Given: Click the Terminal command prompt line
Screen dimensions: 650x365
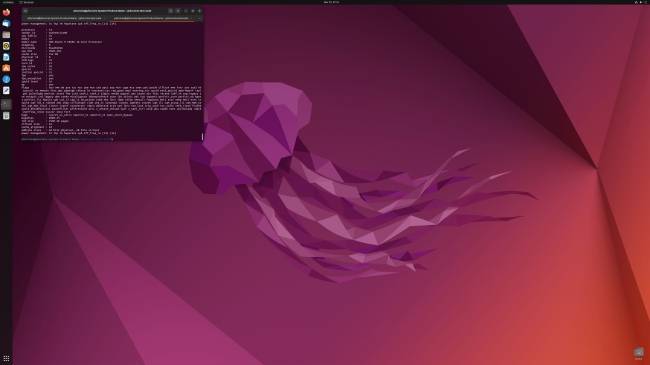Looking at the screenshot, I should pyautogui.click(x=67, y=139).
